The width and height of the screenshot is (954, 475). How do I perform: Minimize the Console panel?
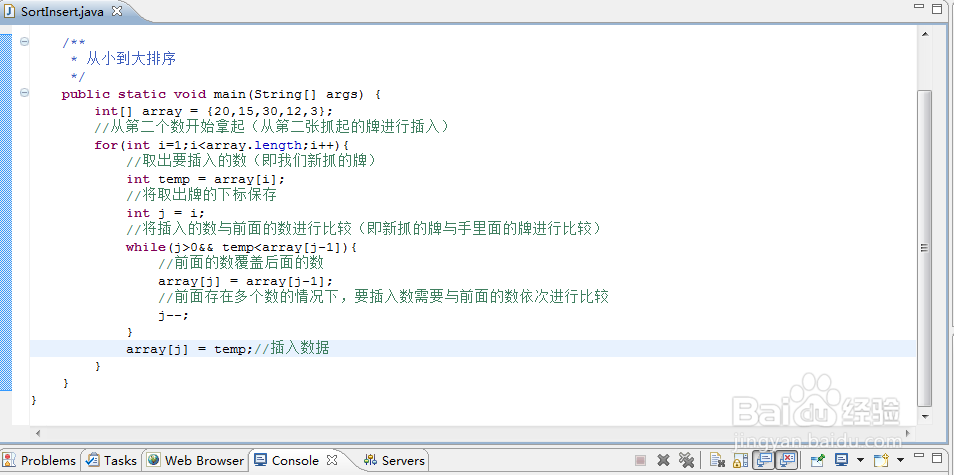pyautogui.click(x=920, y=456)
